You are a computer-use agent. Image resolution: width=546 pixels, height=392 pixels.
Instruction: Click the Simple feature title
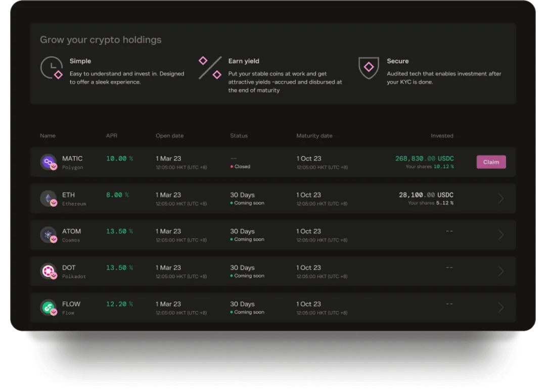pos(80,61)
